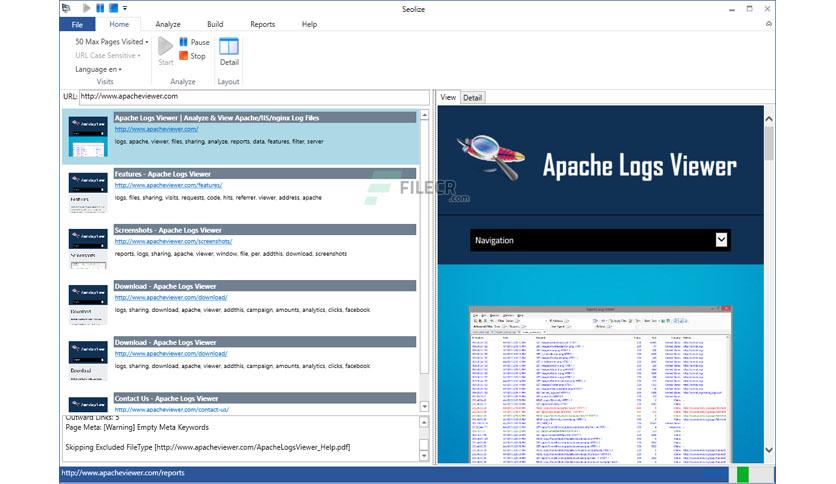Switch to the Analyze ribbon tab
Screen dimensions: 836x484
(168, 25)
